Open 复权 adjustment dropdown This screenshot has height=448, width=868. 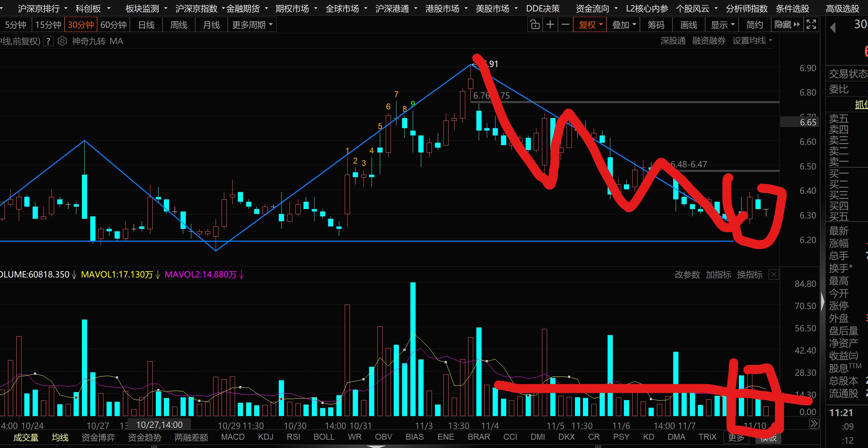pyautogui.click(x=590, y=25)
